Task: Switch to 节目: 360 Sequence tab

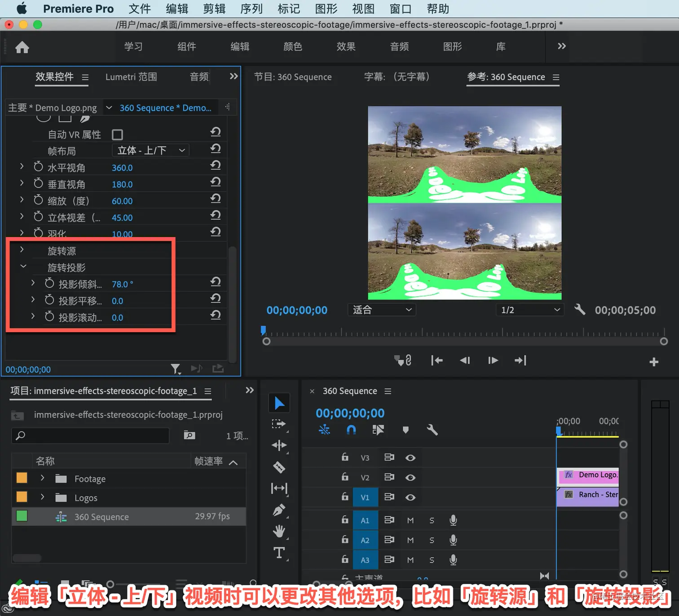Action: 293,77
